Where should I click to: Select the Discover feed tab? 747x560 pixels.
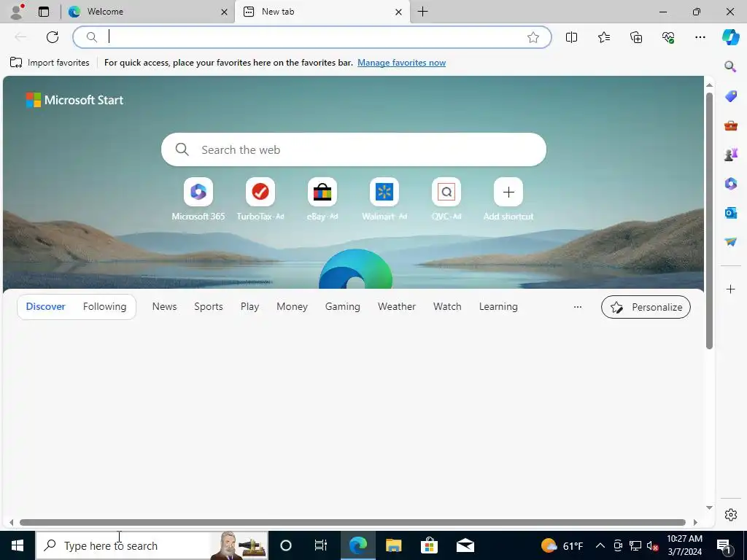[45, 307]
